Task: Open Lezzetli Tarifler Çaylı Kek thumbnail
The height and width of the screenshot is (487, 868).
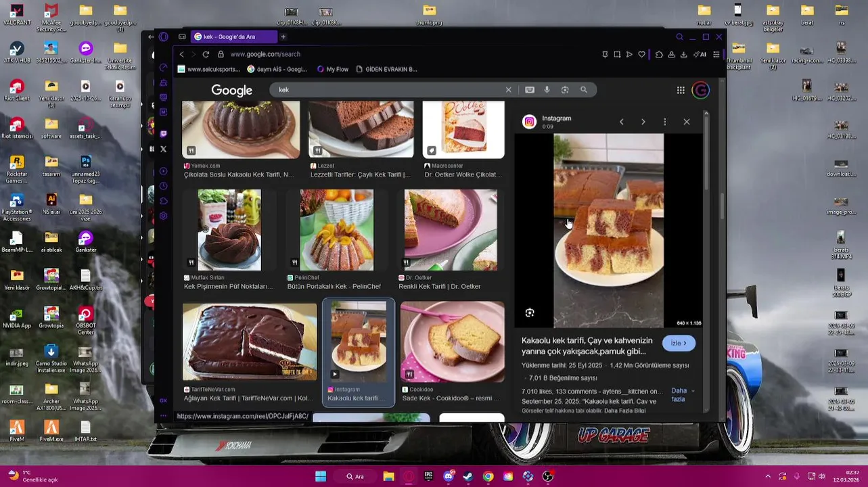Action: click(x=361, y=129)
